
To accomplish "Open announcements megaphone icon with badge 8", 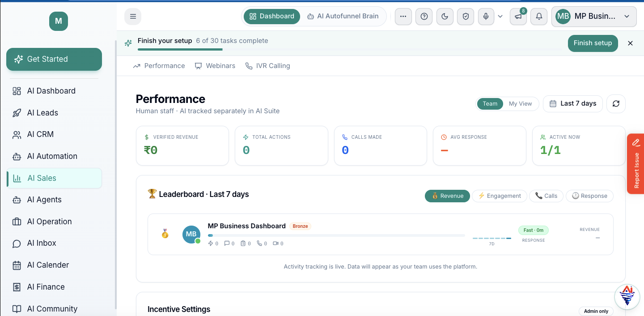I will click(518, 17).
